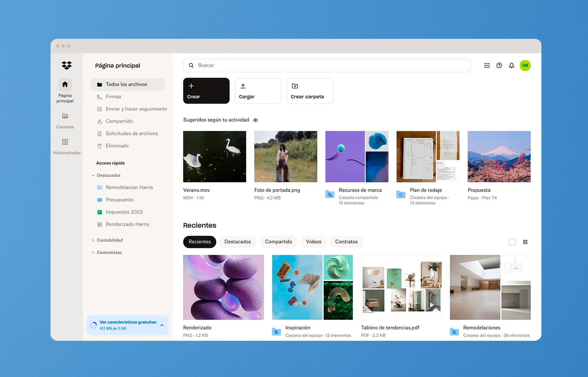Toggle visibility of suggested activity eye icon

(x=256, y=120)
